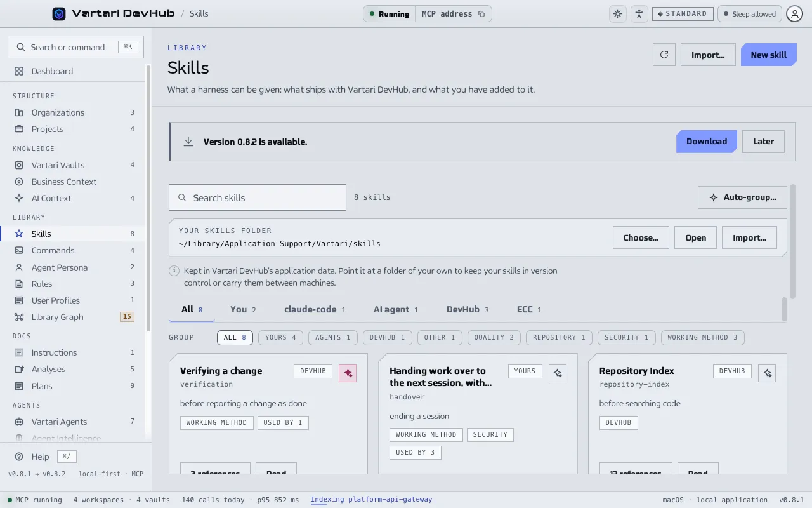Go to Organizations in the sidebar
Image resolution: width=812 pixels, height=508 pixels.
(x=74, y=112)
